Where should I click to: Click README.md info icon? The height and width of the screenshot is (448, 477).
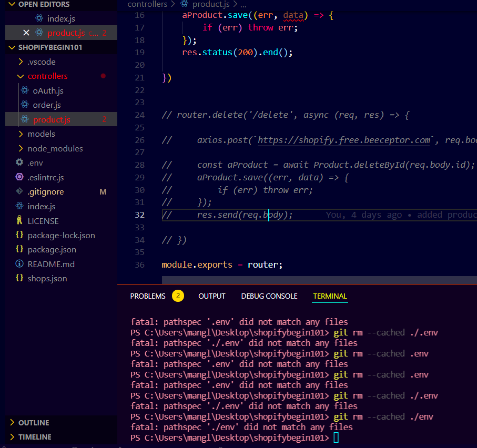(19, 263)
